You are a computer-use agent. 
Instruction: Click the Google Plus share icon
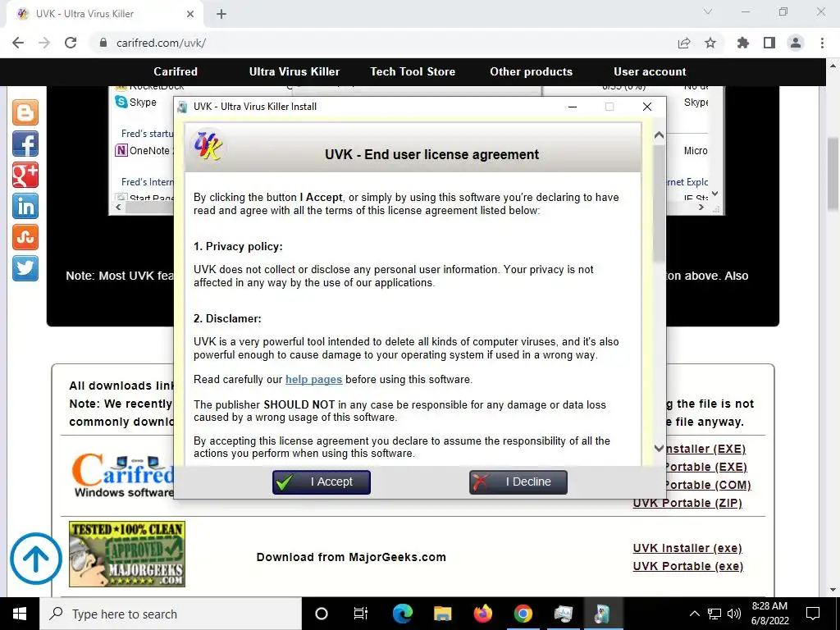pos(25,175)
